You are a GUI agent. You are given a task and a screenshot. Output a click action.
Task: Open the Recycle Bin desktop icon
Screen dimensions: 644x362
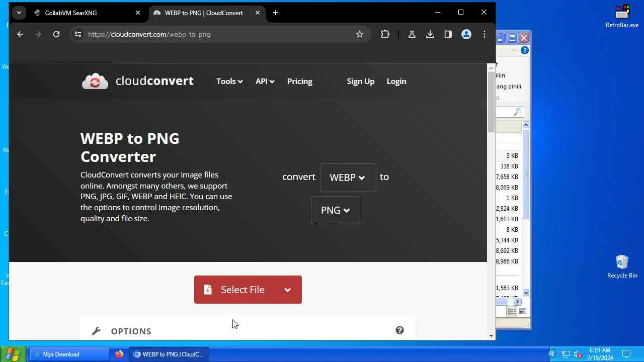coord(622,266)
